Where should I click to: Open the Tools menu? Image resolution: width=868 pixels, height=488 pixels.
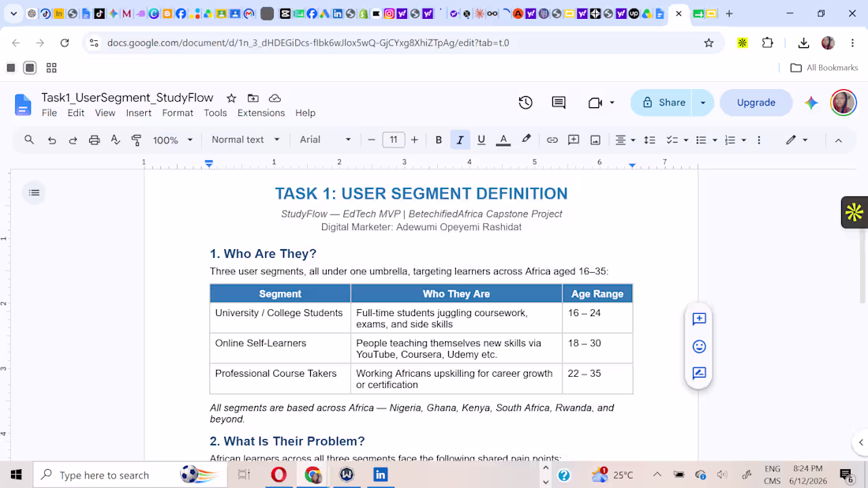pyautogui.click(x=215, y=113)
